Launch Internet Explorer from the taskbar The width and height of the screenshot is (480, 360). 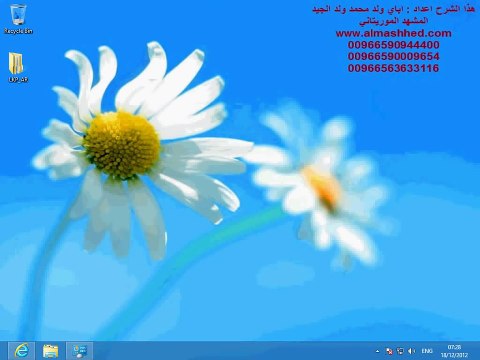click(21, 351)
